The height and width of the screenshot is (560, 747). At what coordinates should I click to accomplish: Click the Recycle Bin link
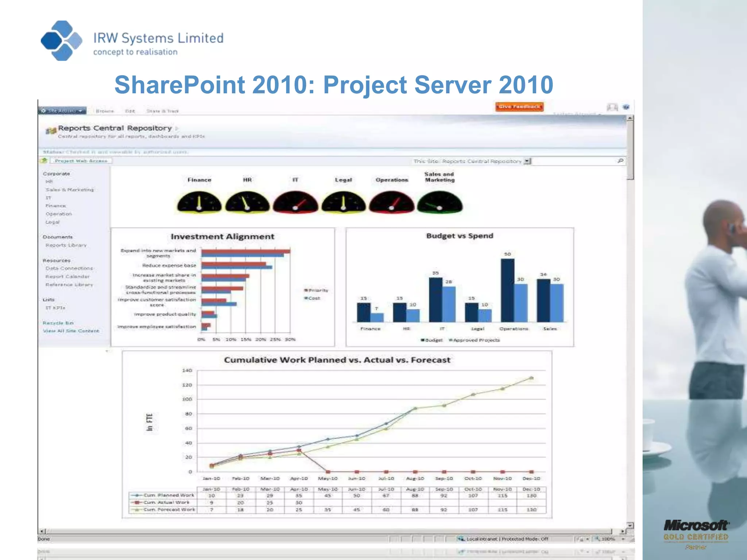(58, 323)
